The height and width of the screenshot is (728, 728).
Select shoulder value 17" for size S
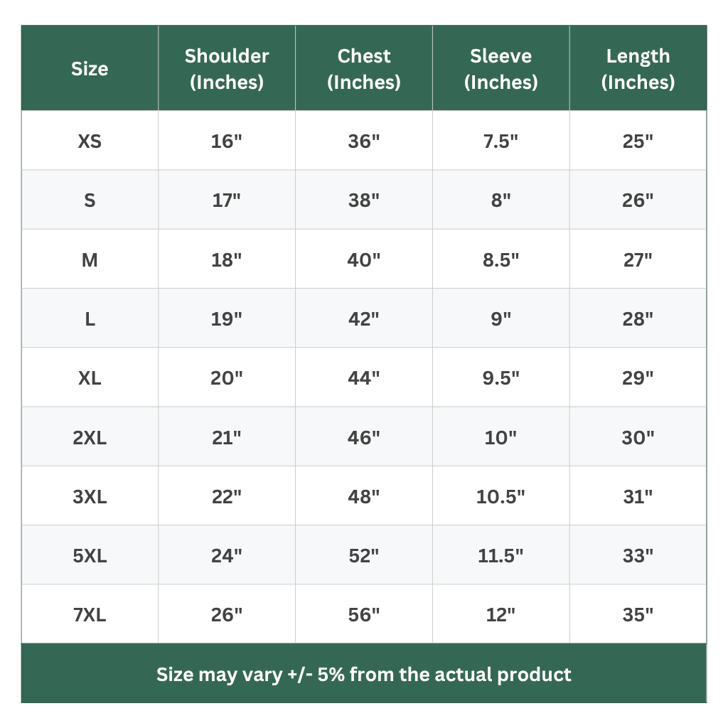(227, 200)
